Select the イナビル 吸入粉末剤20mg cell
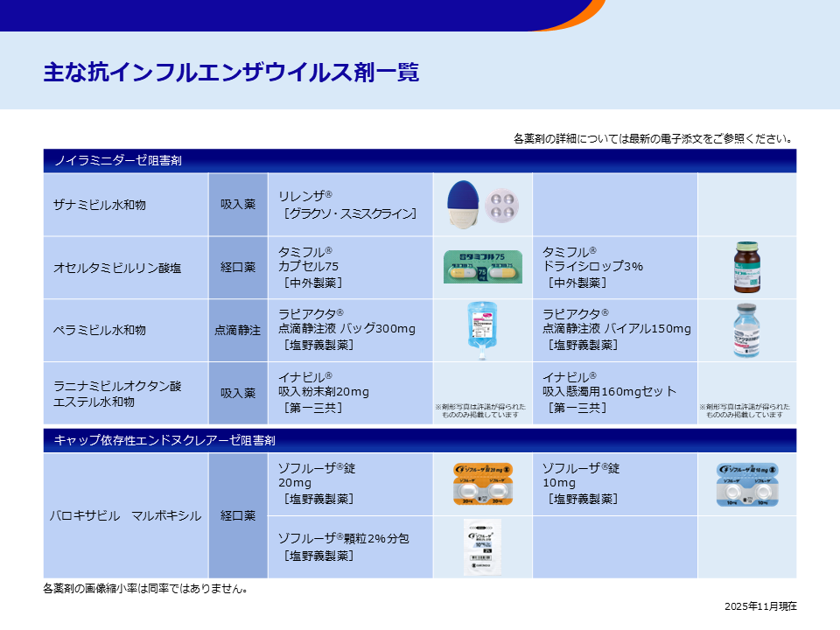 350,392
